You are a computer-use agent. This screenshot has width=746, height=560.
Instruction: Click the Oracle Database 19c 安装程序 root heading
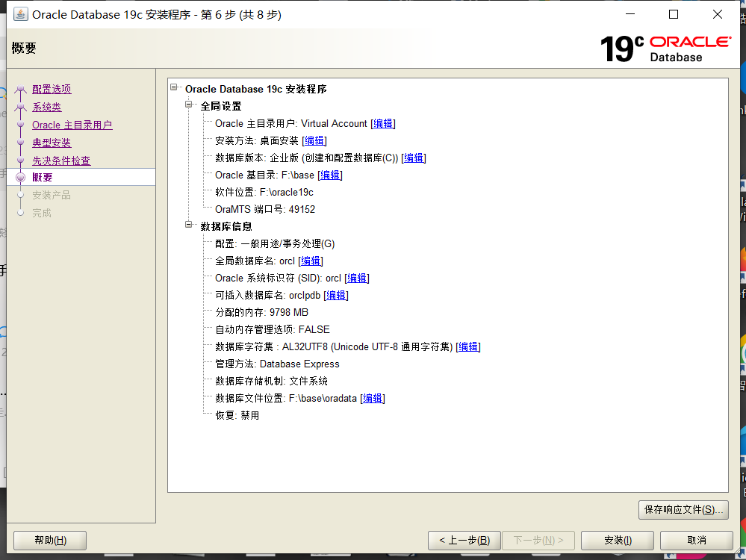tap(256, 89)
